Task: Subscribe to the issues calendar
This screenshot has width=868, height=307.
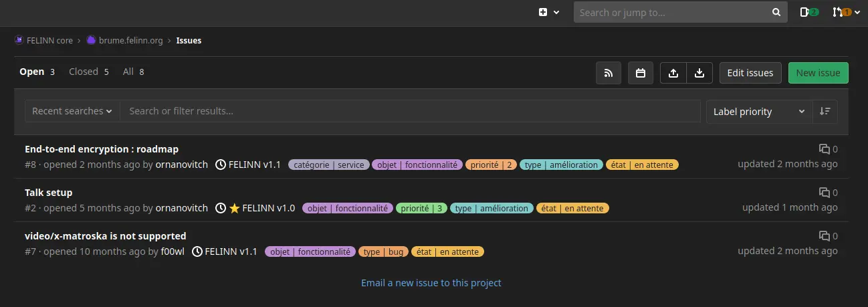Action: tap(641, 73)
